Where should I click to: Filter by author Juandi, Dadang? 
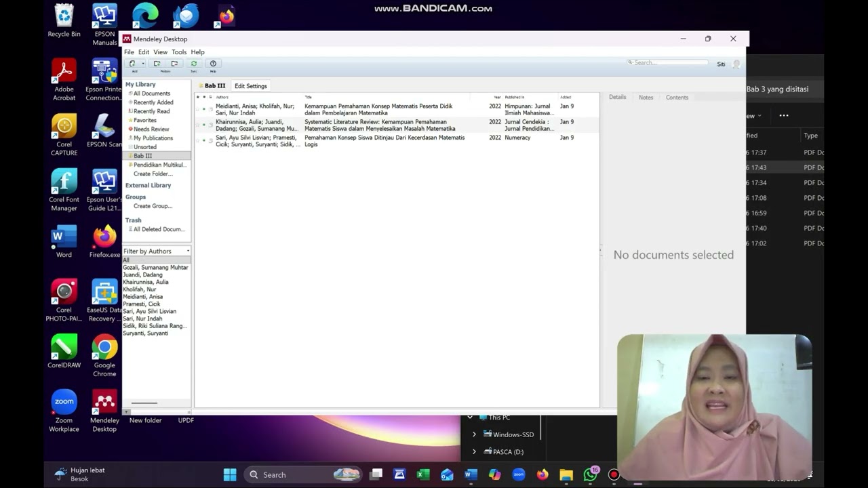[x=142, y=275]
